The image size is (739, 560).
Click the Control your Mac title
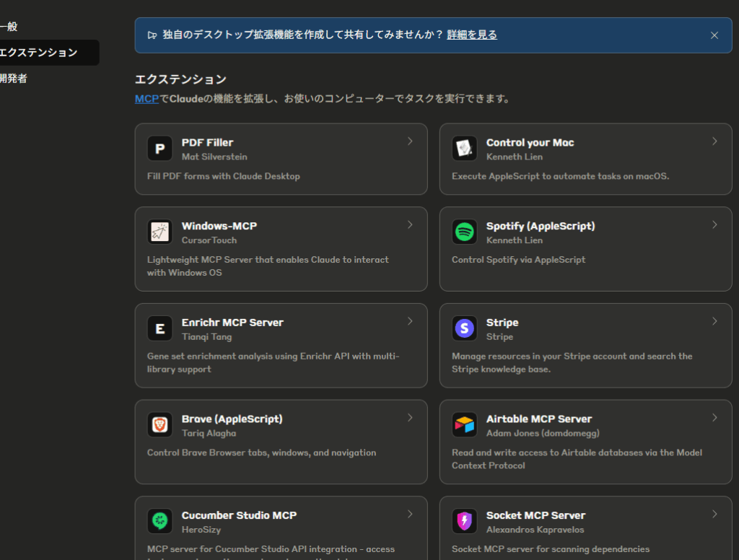coord(530,142)
